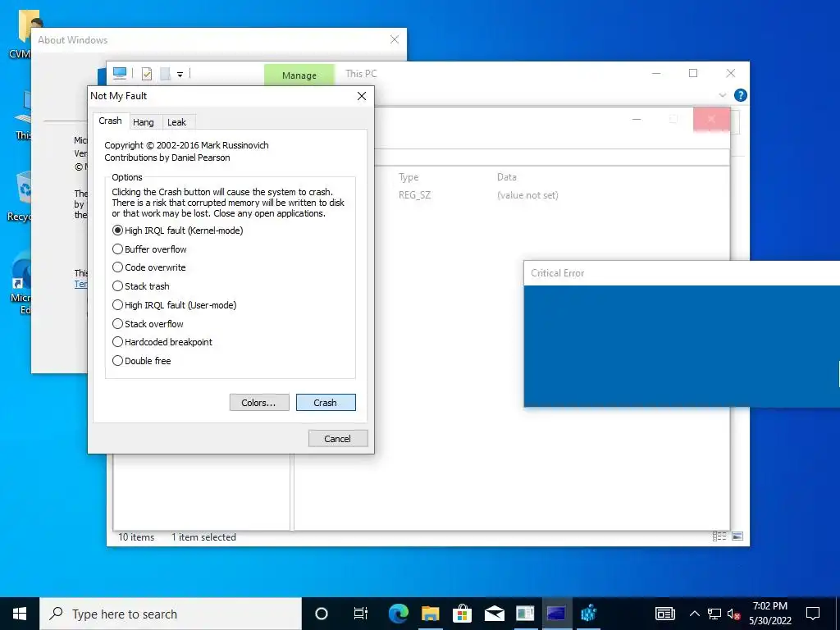The height and width of the screenshot is (630, 840).
Task: Maximize the This PC window
Action: [x=693, y=73]
